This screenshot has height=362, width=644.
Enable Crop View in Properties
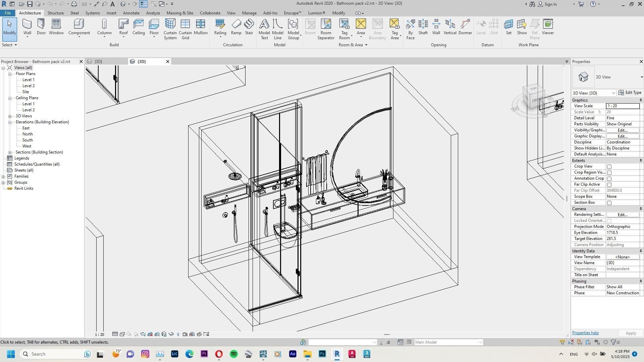click(x=609, y=166)
